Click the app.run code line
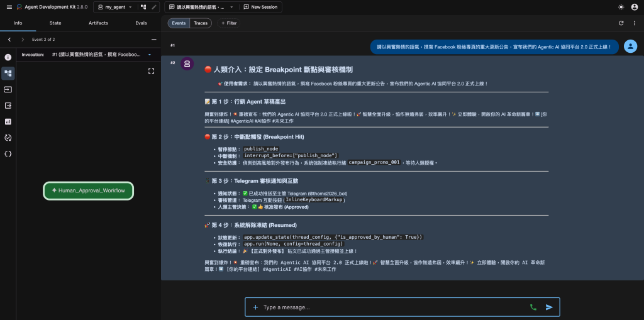This screenshot has height=320, width=644. tap(294, 244)
